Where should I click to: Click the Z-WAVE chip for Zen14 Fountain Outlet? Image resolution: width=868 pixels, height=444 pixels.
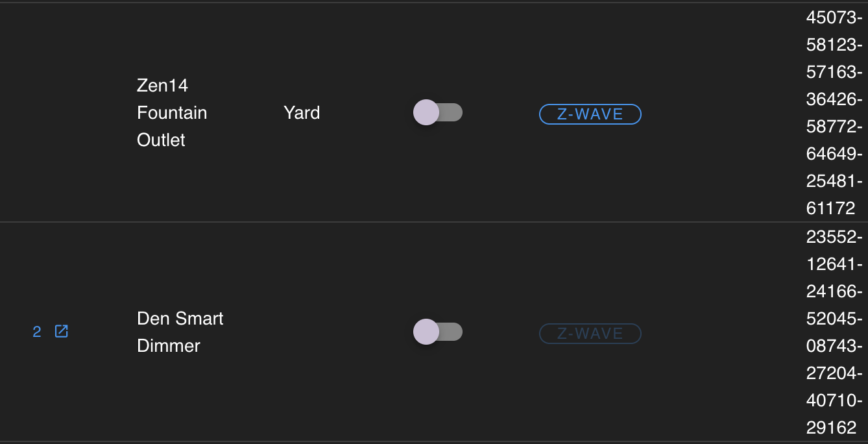(x=590, y=114)
